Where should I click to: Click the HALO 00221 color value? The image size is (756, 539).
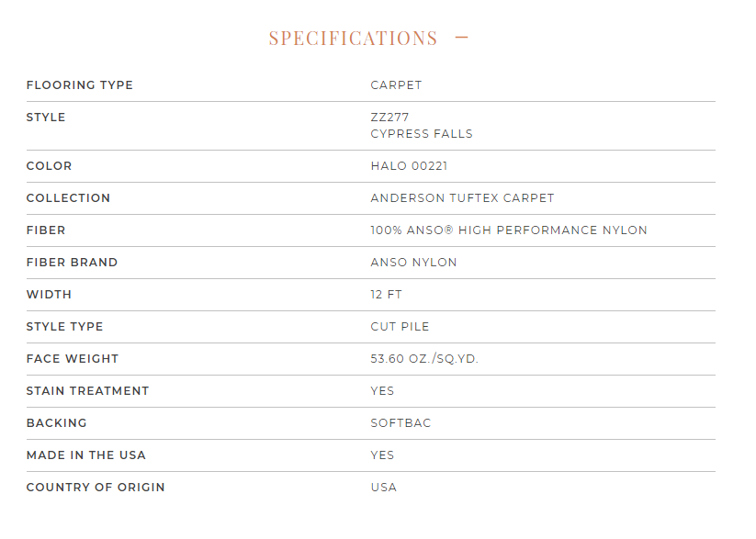coord(409,166)
